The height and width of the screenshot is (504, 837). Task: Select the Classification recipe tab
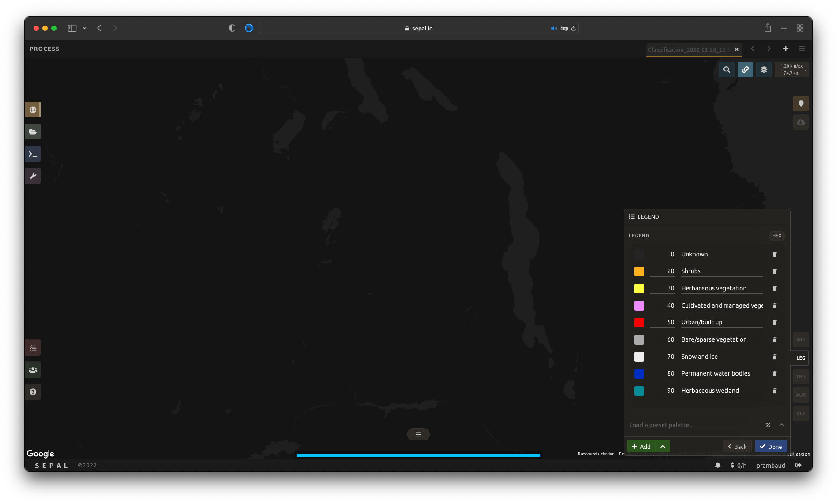pos(688,49)
